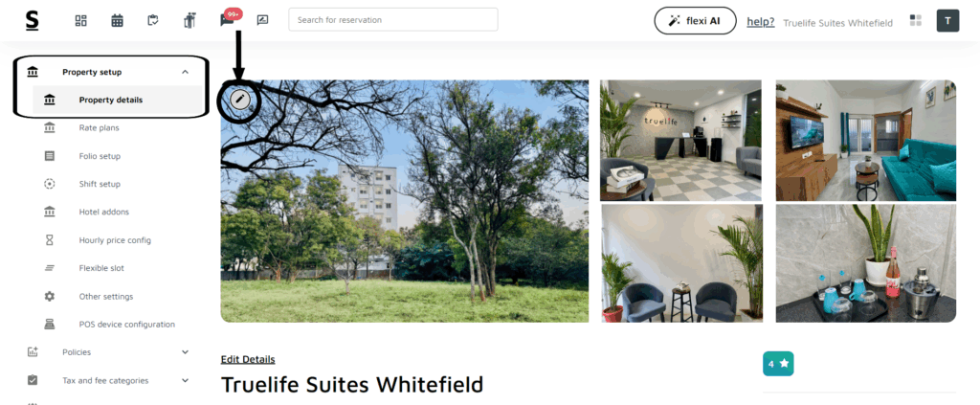Expand the Policies section
This screenshot has width=980, height=405.
pos(185,352)
